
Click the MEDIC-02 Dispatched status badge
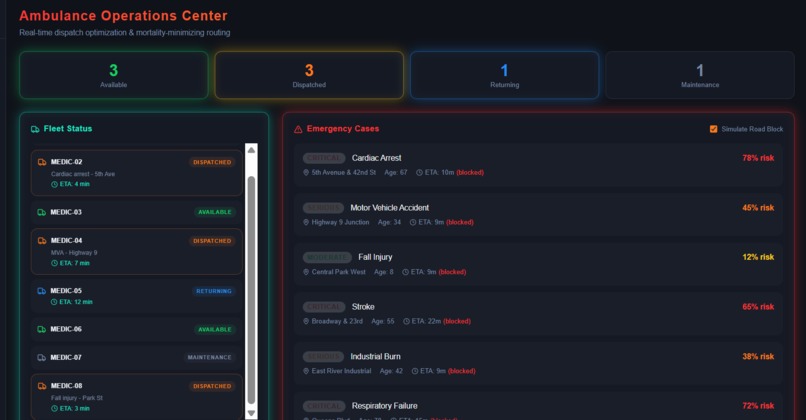click(212, 162)
